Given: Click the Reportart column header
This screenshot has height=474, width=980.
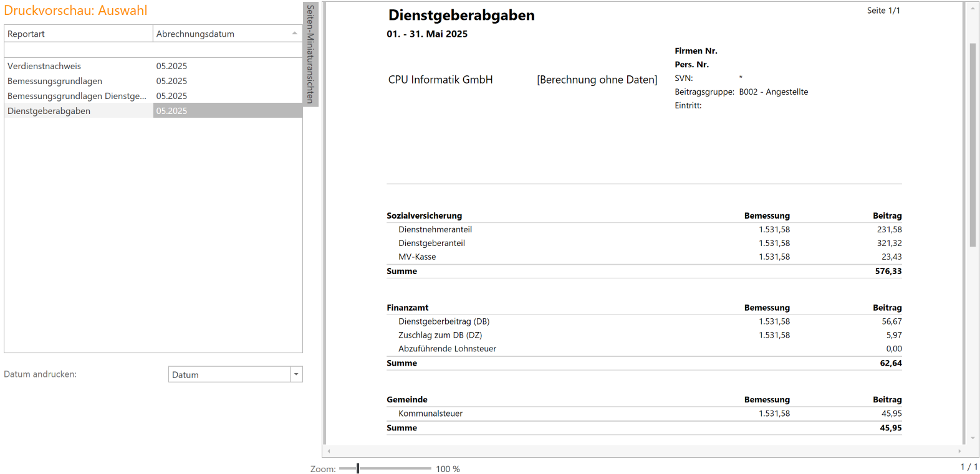Looking at the screenshot, I should (79, 34).
